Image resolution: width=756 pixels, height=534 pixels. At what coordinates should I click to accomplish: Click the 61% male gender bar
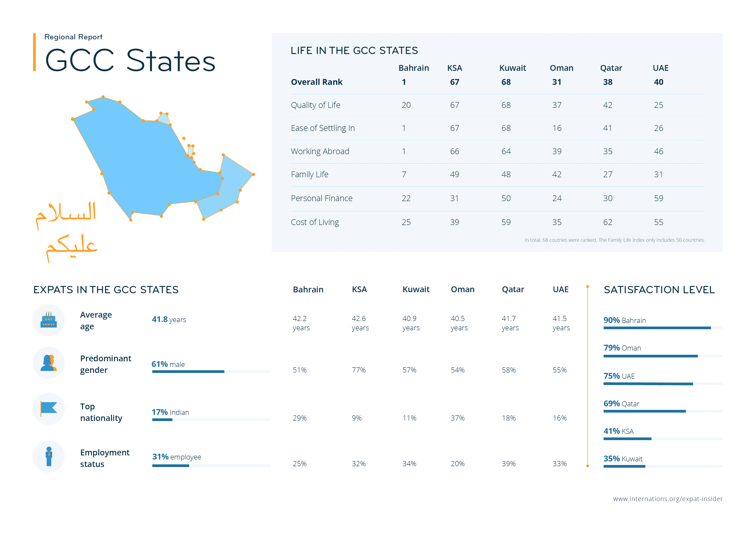(x=211, y=371)
